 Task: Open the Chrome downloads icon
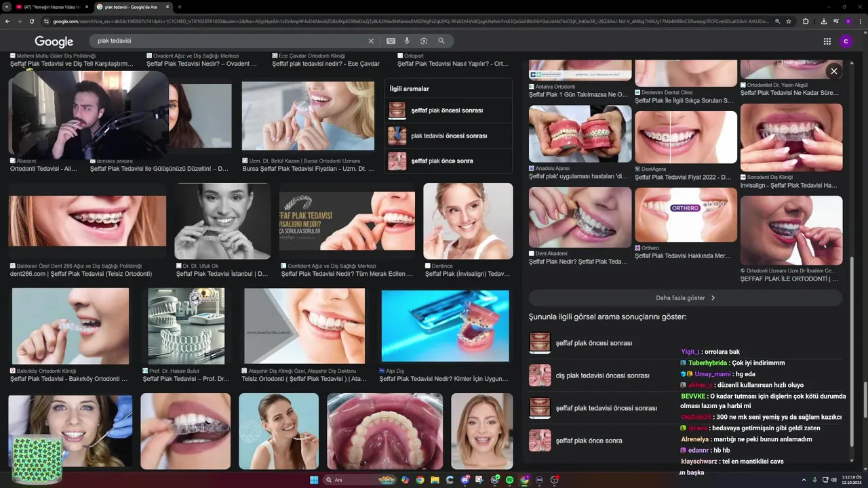coord(823,21)
